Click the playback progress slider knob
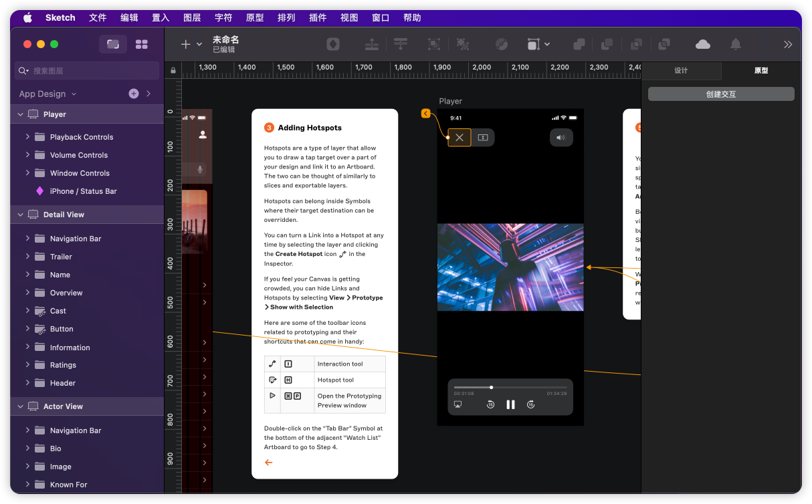 pos(491,387)
